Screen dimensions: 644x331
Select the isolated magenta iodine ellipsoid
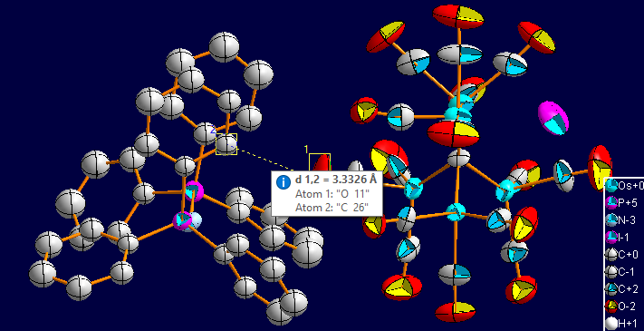(553, 118)
